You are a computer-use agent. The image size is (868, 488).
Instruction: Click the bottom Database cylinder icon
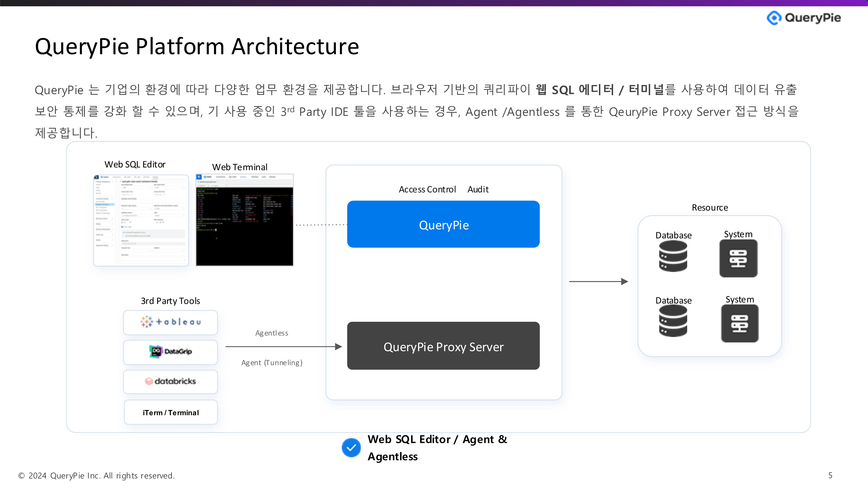tap(673, 321)
